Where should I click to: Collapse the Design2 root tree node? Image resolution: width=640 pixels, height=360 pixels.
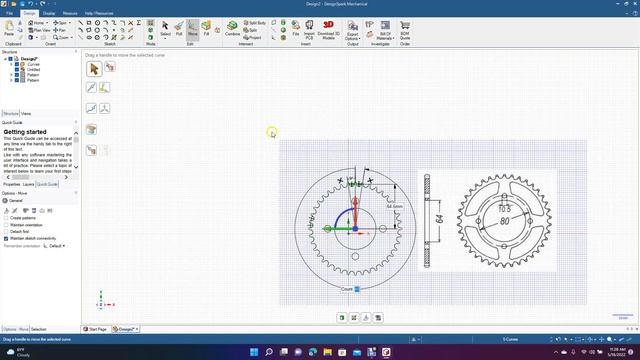[5, 59]
